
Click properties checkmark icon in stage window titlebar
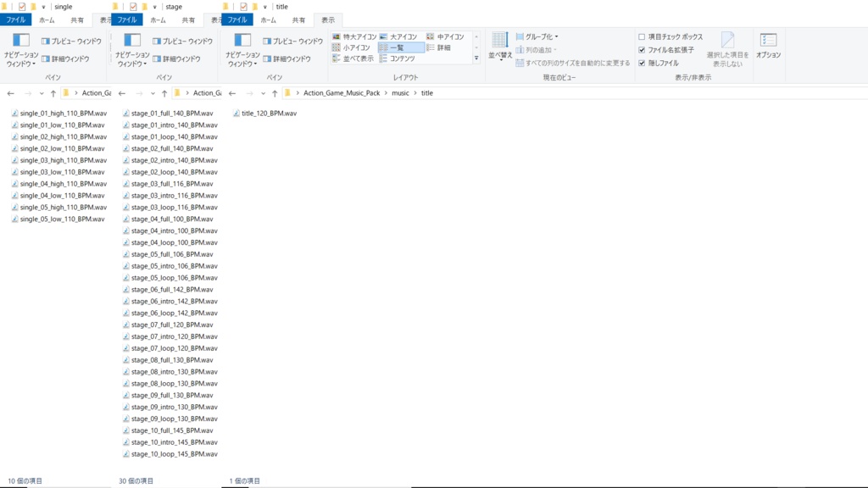tap(133, 7)
